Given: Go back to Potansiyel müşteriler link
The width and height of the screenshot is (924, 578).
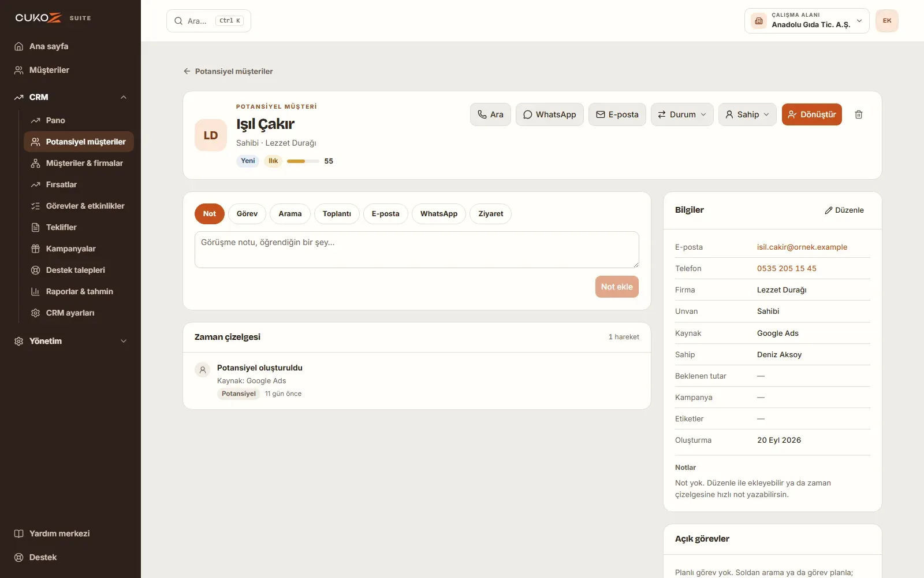Looking at the screenshot, I should pyautogui.click(x=228, y=71).
